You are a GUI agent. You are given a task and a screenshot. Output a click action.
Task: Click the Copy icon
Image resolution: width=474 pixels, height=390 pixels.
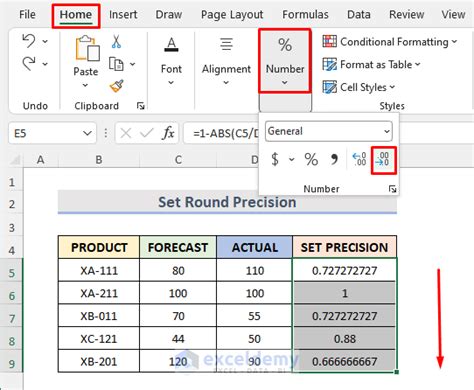pyautogui.click(x=116, y=64)
